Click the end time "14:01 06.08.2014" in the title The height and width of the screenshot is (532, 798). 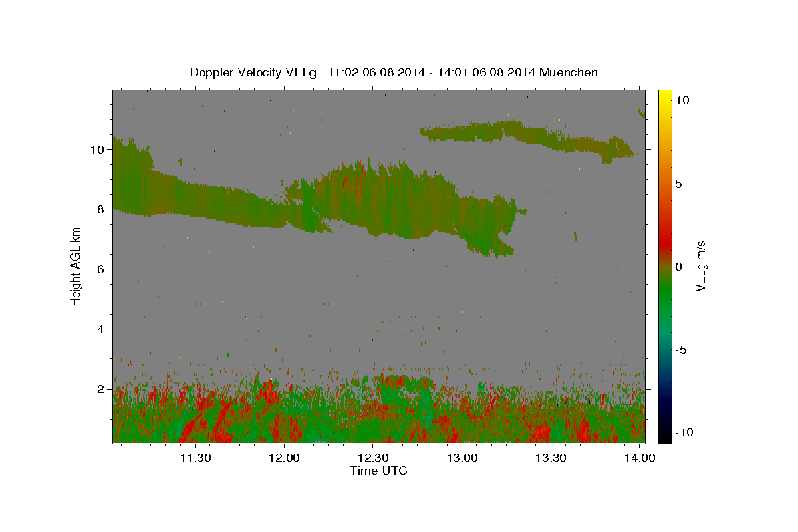tap(483, 72)
